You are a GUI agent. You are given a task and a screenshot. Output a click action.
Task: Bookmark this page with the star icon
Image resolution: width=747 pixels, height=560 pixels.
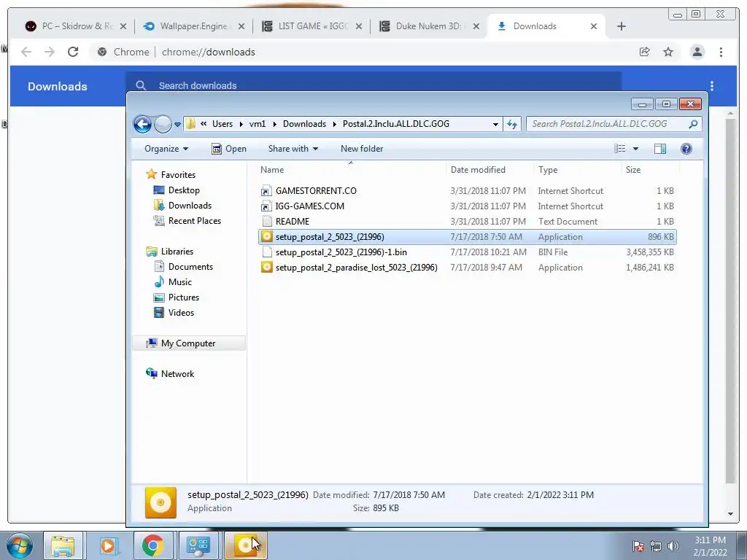pyautogui.click(x=668, y=52)
